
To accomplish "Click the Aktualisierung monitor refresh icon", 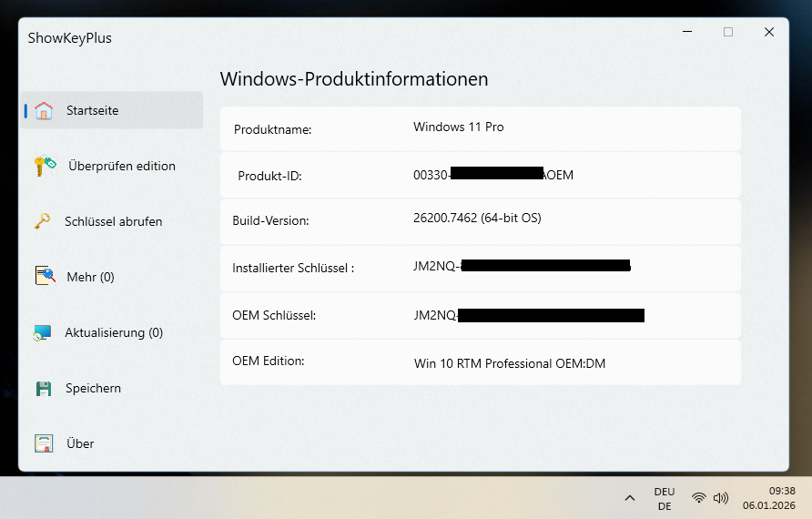I will [x=43, y=332].
